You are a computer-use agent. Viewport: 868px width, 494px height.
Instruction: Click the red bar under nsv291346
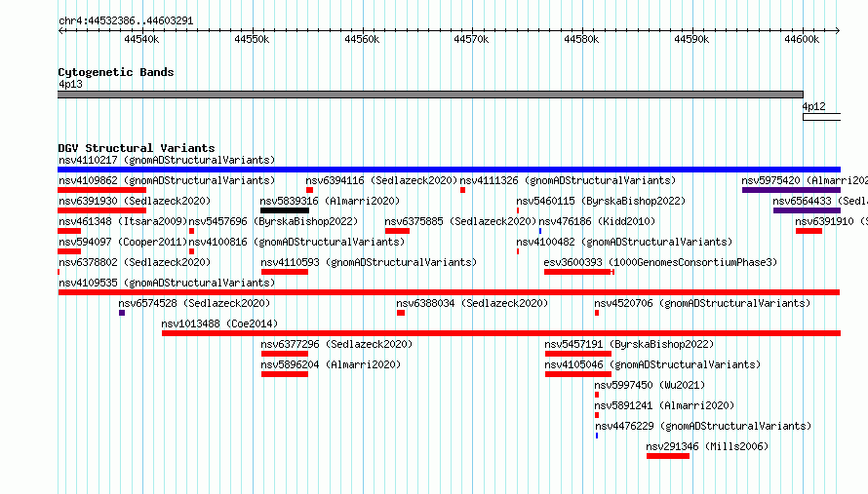[668, 456]
